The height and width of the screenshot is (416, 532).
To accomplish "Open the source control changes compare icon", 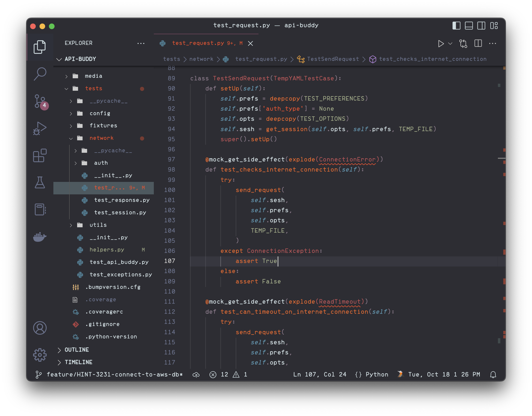I will (x=463, y=43).
